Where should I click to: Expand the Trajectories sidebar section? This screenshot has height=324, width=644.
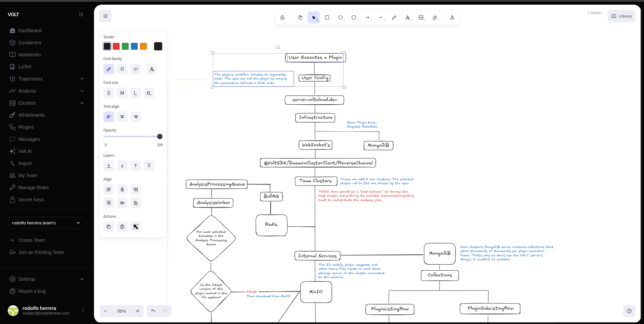[x=82, y=79]
